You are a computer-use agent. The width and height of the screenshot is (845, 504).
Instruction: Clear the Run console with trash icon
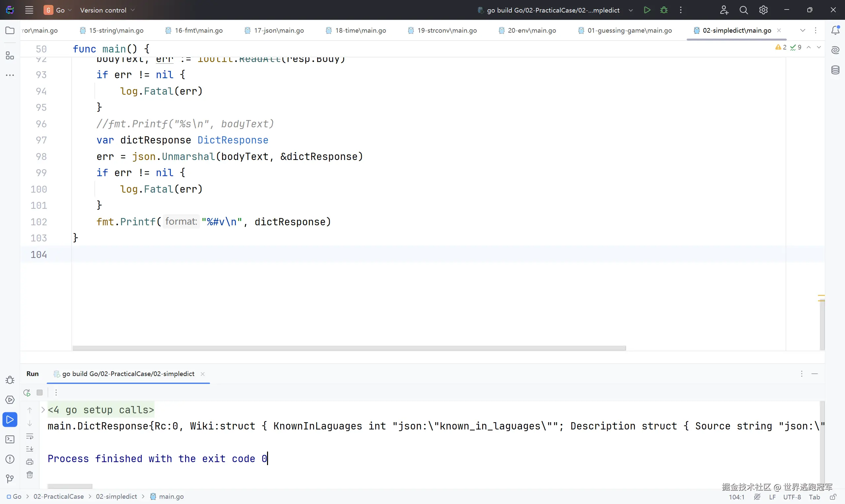tap(30, 474)
